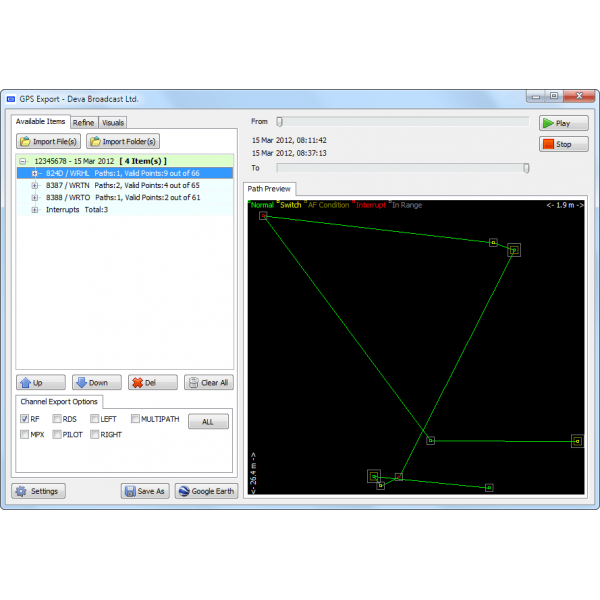Click the ALL channels button
This screenshot has width=600, height=600.
tap(208, 421)
